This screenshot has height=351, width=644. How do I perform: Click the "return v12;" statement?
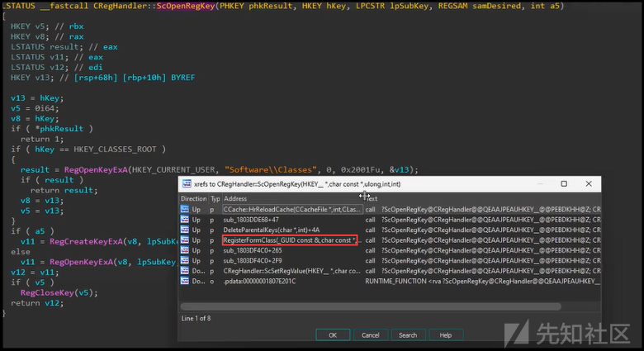click(37, 303)
